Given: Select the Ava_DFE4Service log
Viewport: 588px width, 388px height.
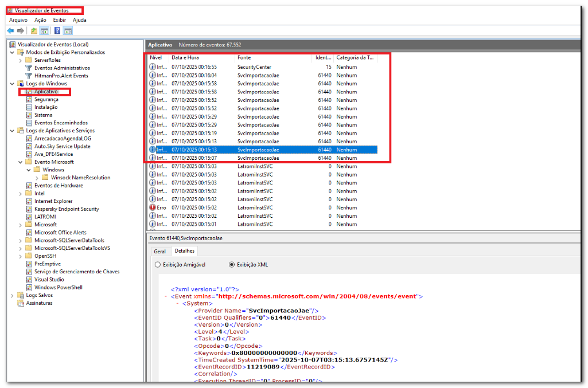Looking at the screenshot, I should [x=53, y=154].
